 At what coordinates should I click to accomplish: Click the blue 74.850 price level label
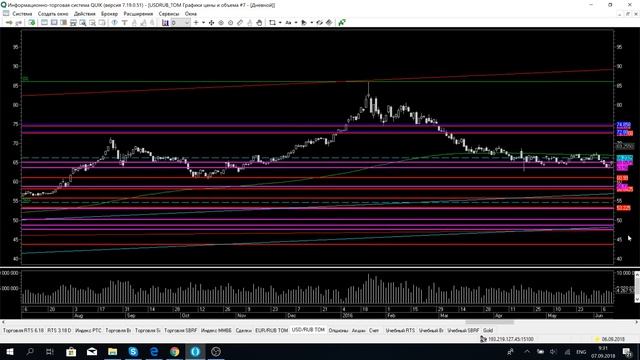[624, 125]
